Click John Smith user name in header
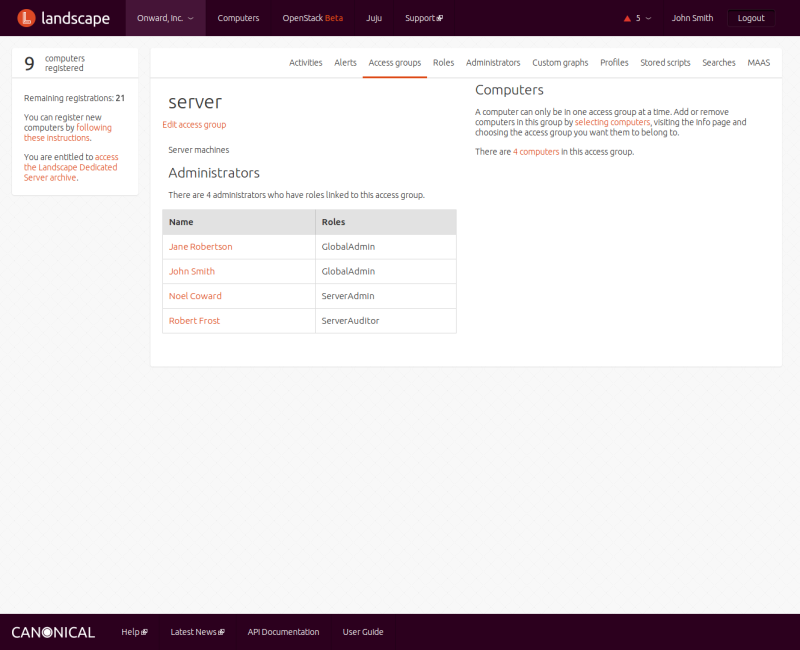 pos(692,18)
